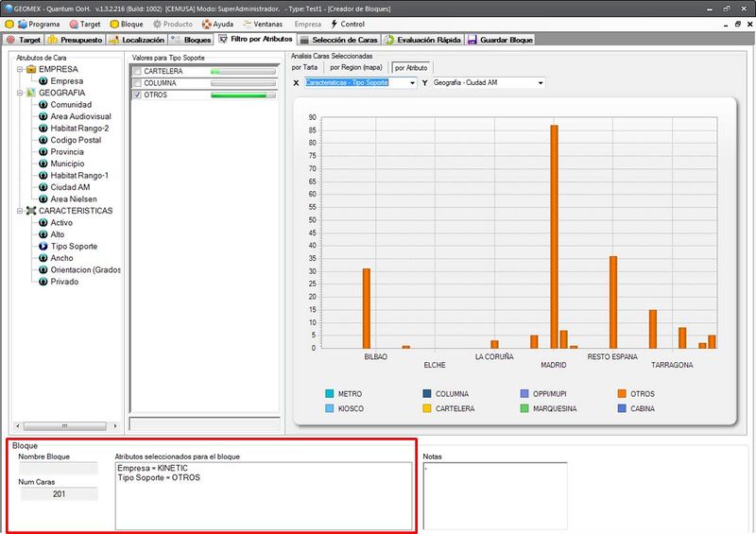Click the orange OTROS legend swatch
This screenshot has height=534, width=756.
[621, 394]
